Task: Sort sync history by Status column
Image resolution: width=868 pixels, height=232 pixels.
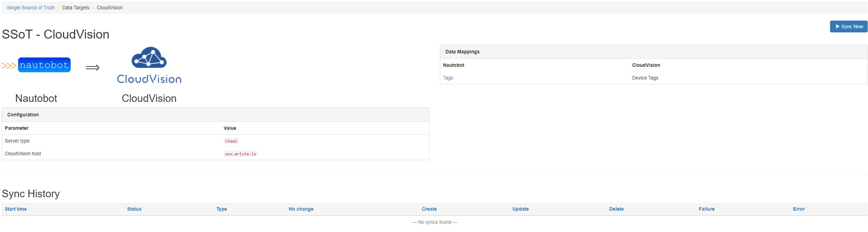Action: (134, 209)
